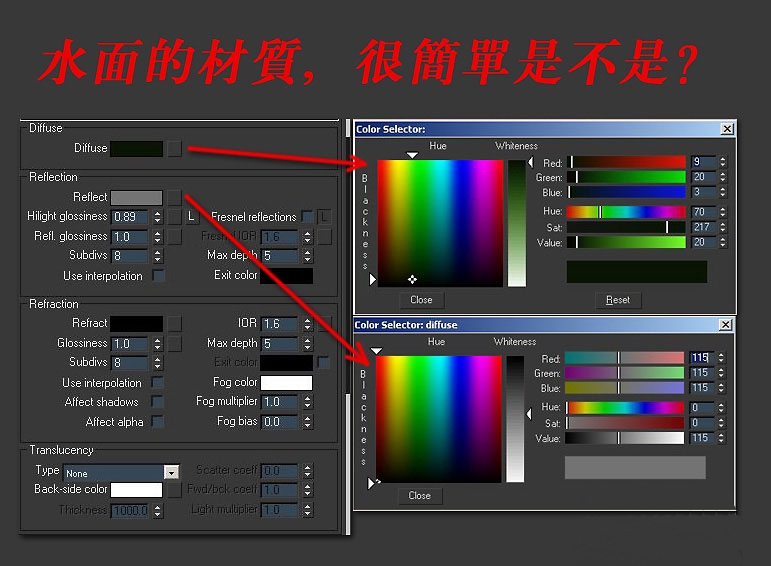Screen dimensions: 771x566
Task: Enable Use interpolation under Reflection
Action: 158,275
